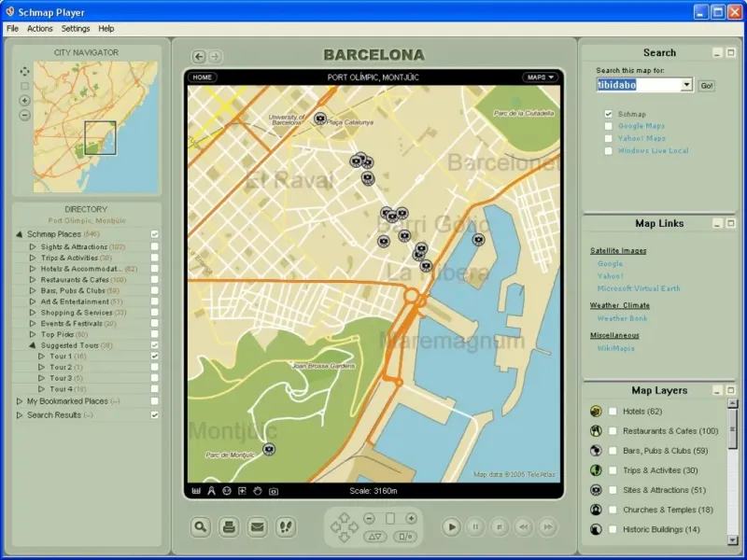Screen dimensions: 747x560
Task: Click the compass divider measuring icon
Action: [x=211, y=491]
